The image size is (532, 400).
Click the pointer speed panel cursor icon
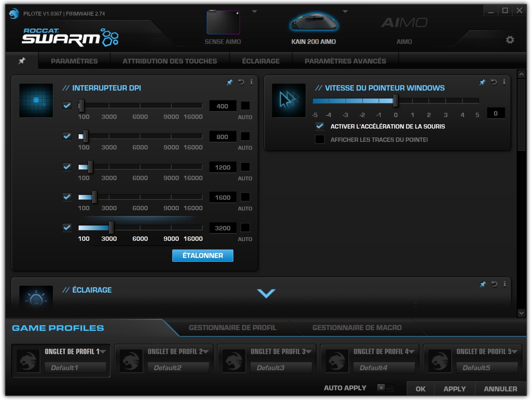coord(289,100)
